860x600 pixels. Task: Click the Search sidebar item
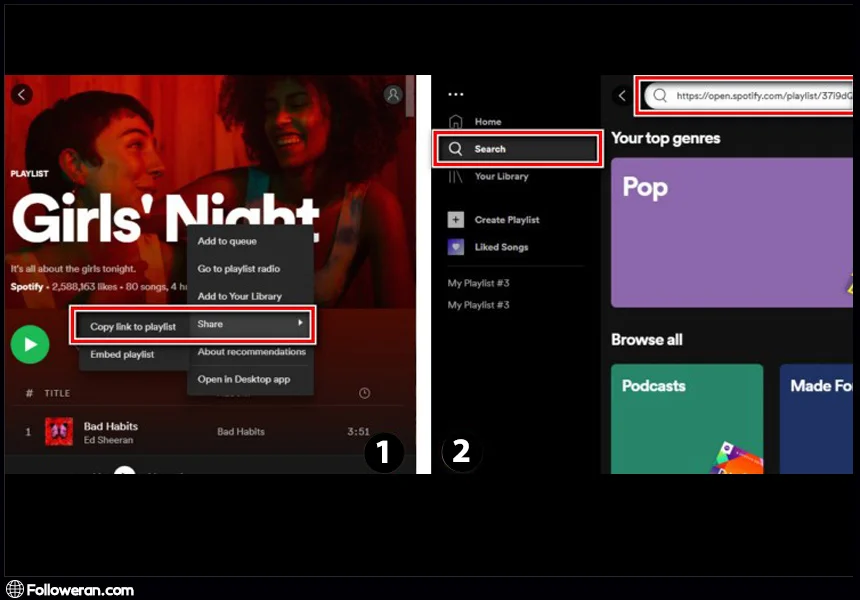[x=518, y=149]
